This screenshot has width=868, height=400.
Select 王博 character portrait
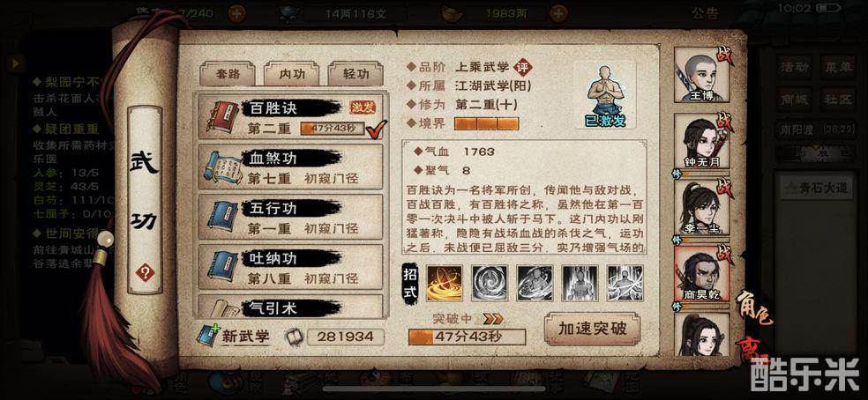click(x=702, y=76)
